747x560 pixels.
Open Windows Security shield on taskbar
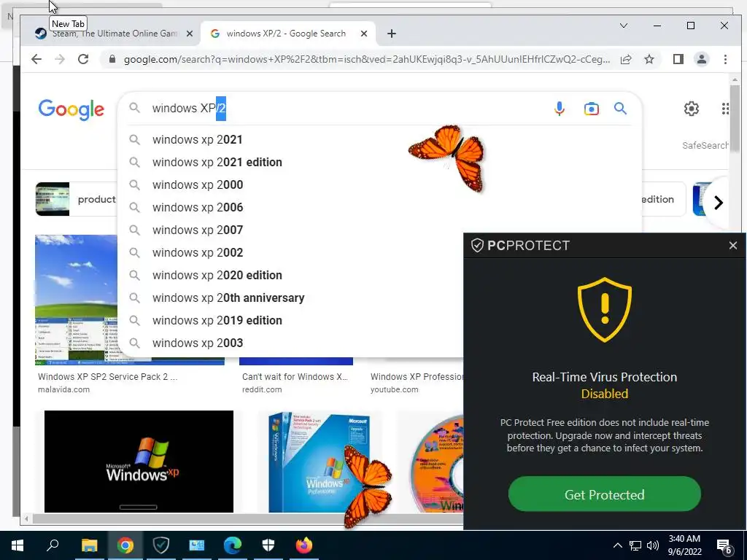click(x=268, y=545)
